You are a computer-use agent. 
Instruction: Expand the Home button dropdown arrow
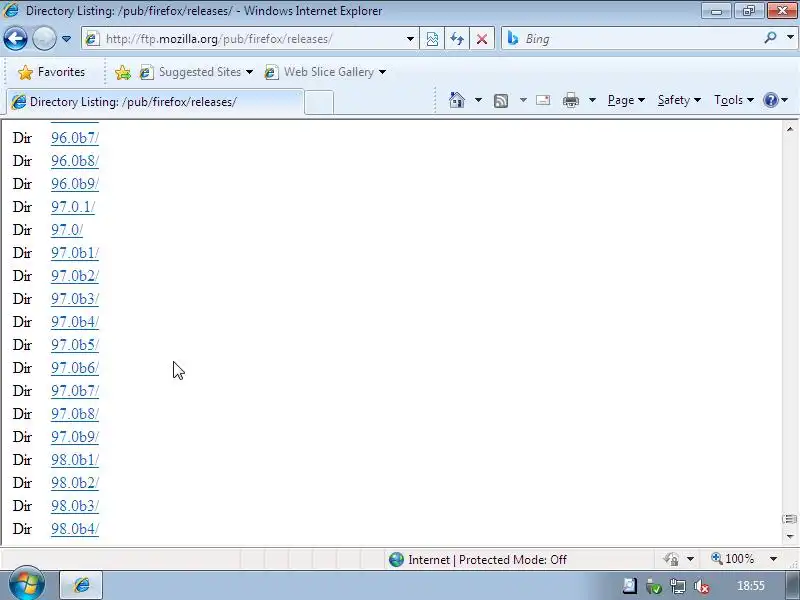[x=478, y=100]
